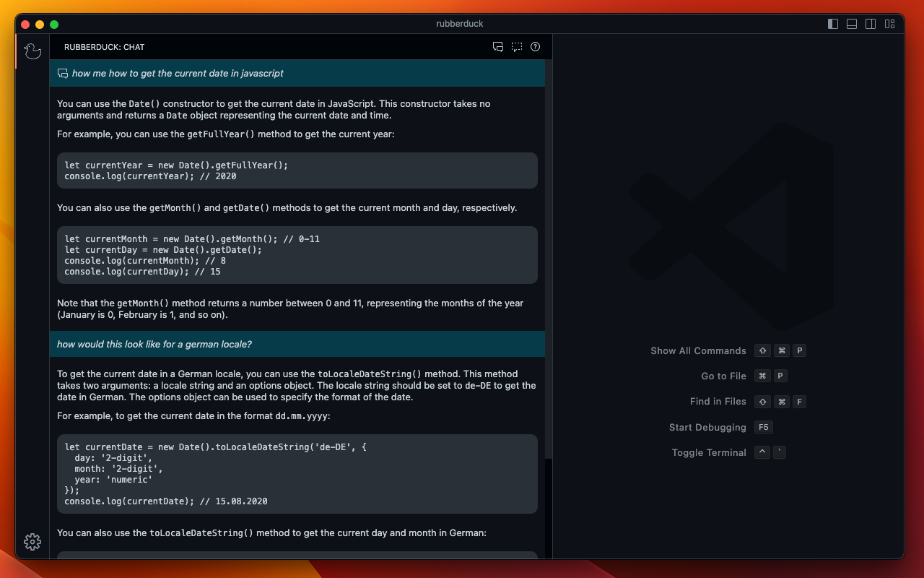Click the dashed chat bubble icon in chat header
The image size is (924, 578).
(517, 47)
